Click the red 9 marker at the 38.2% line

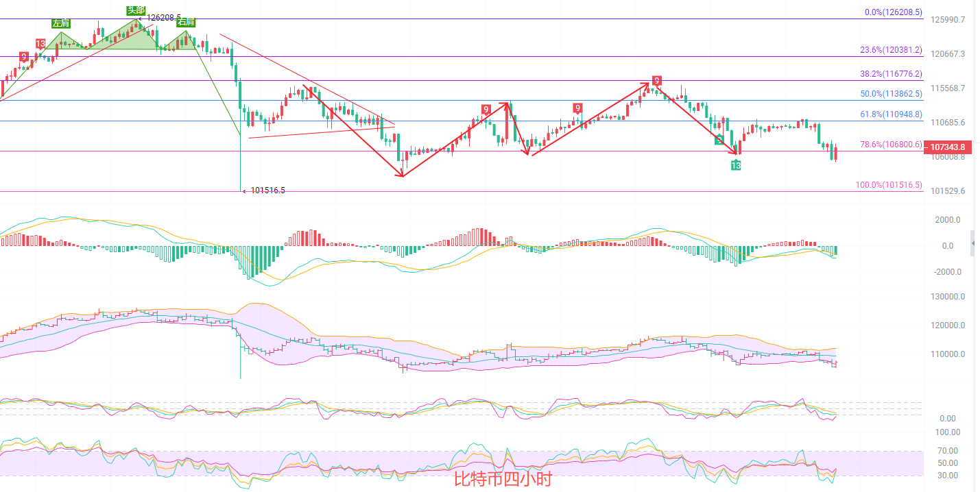coord(657,81)
